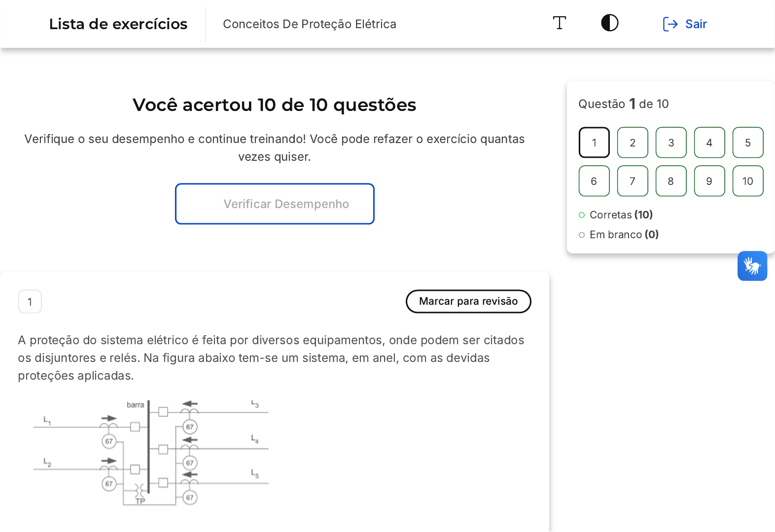
Task: Navigate to question 5
Action: coord(748,142)
